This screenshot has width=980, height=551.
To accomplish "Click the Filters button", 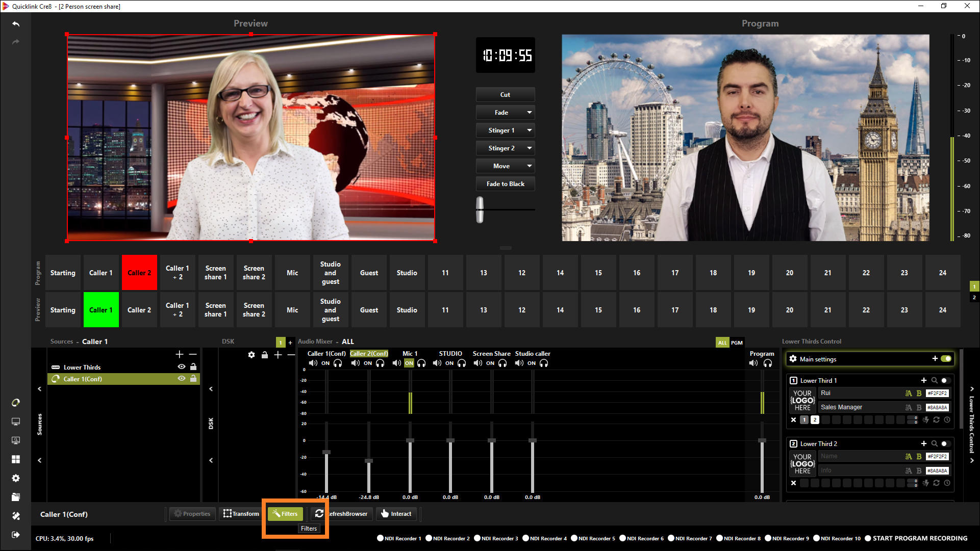I will tap(285, 514).
